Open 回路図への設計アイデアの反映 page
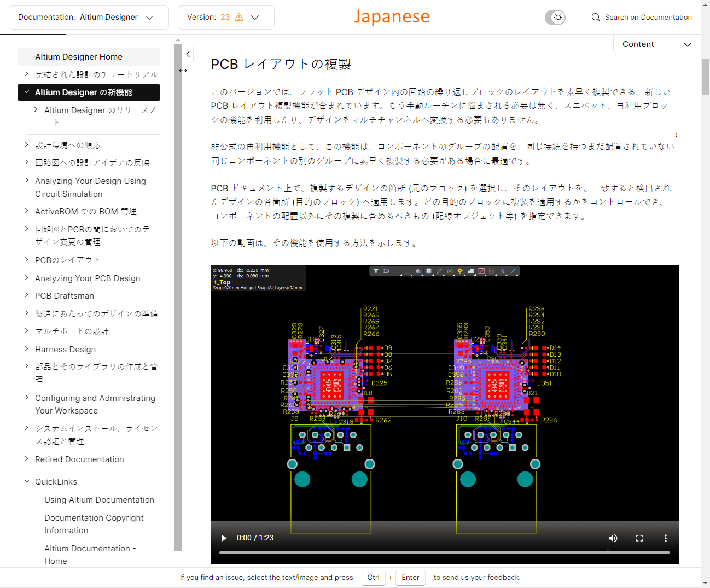This screenshot has height=588, width=710. (x=92, y=162)
